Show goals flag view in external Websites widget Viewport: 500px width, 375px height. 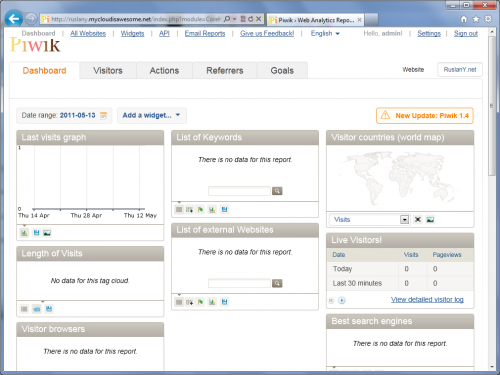tap(200, 302)
